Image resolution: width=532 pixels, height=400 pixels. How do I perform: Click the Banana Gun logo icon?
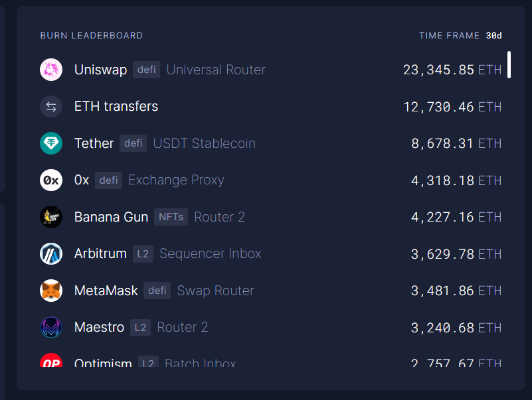(51, 217)
